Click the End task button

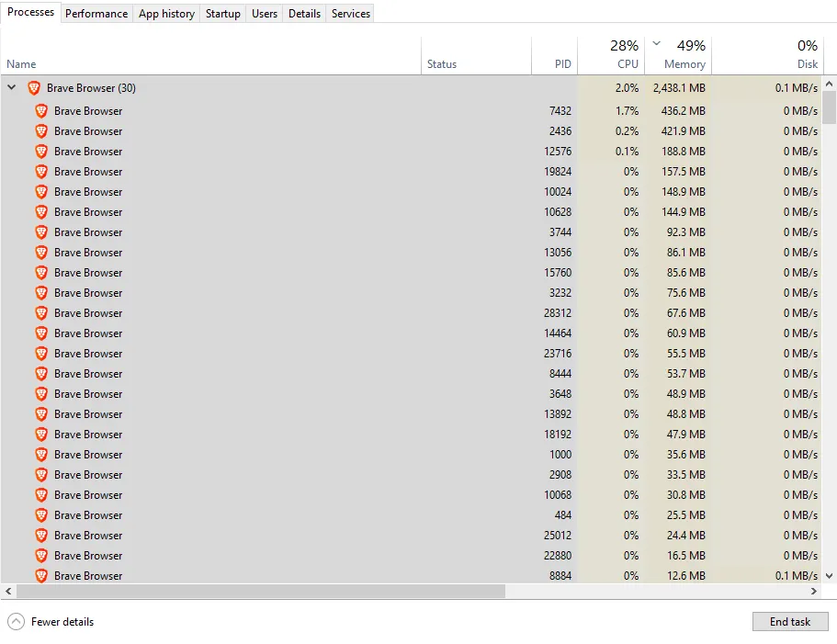click(790, 622)
